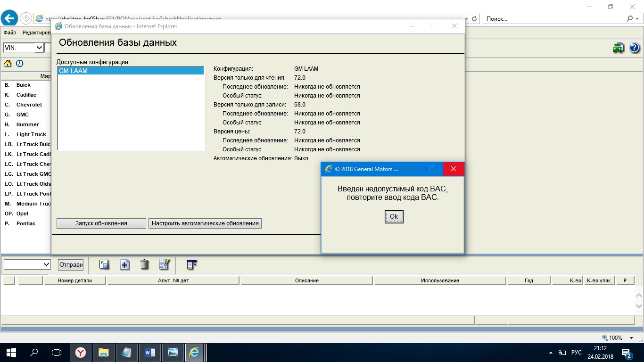Click the Описание column header
The image size is (644, 362).
(307, 280)
